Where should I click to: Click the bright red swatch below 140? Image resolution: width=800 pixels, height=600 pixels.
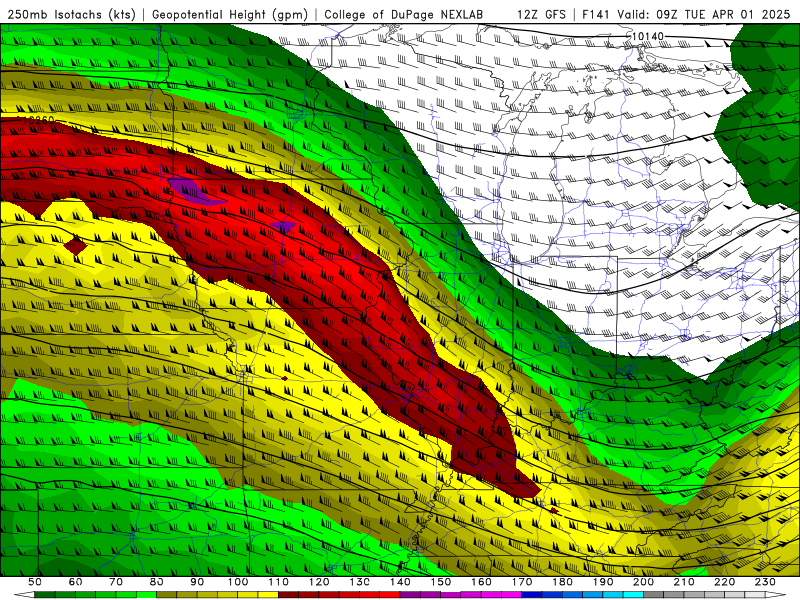(390, 594)
